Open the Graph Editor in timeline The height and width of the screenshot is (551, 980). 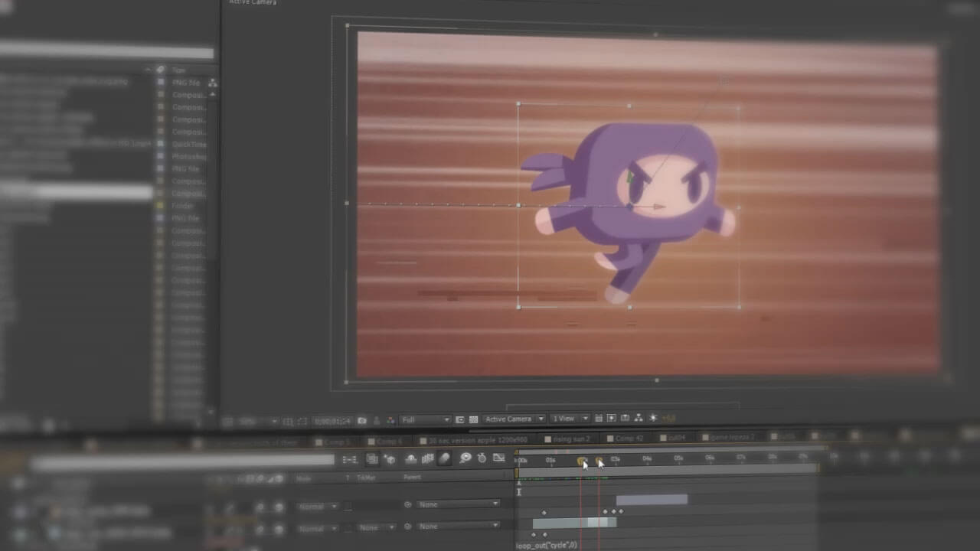pos(499,458)
